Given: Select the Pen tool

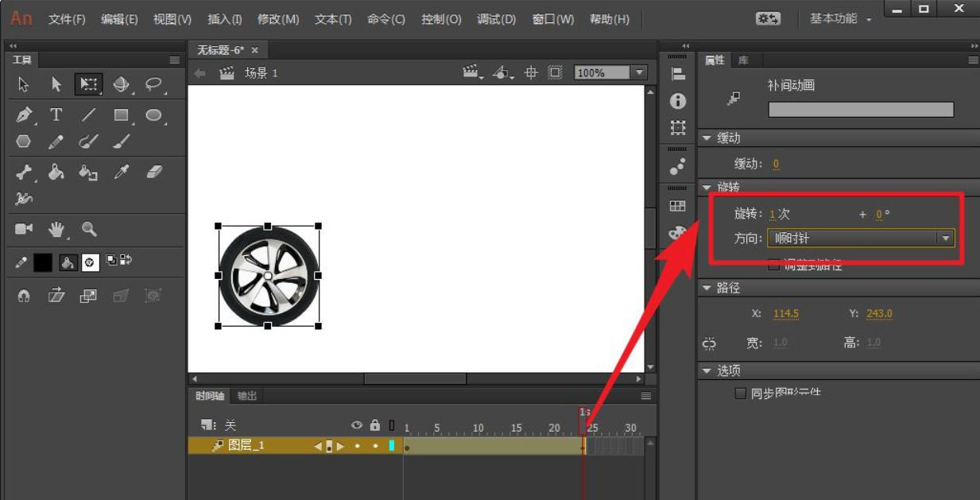Looking at the screenshot, I should (x=24, y=115).
